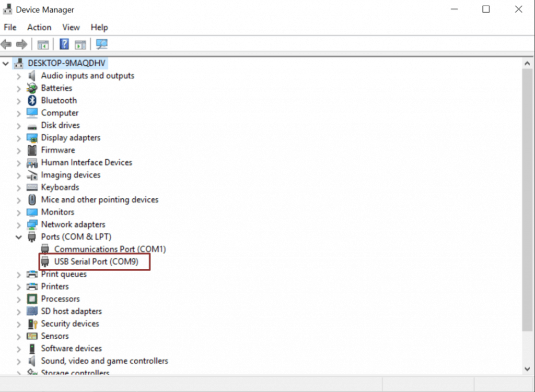Image resolution: width=535 pixels, height=392 pixels.
Task: Collapse the DESKTOP-9MAQDHV root node
Action: pyautogui.click(x=6, y=63)
